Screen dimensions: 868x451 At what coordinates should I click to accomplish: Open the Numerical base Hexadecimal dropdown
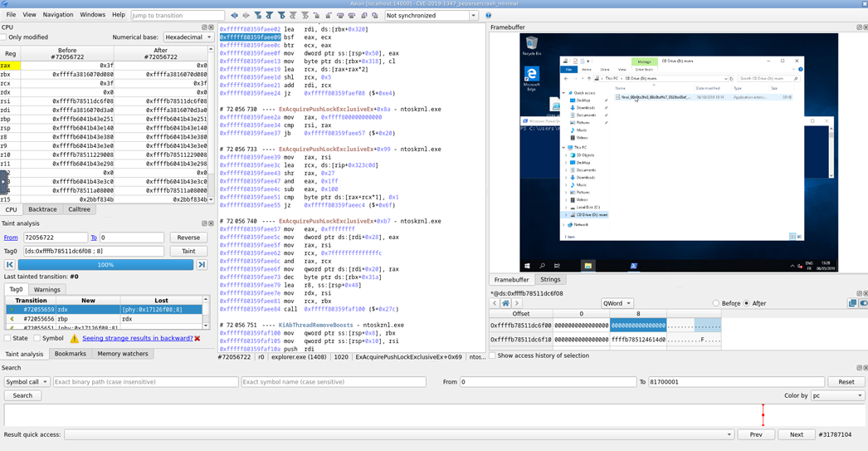188,37
